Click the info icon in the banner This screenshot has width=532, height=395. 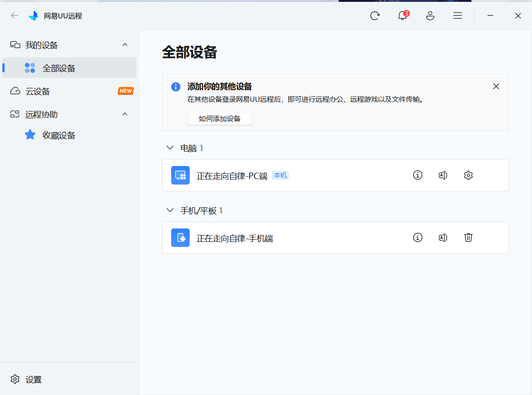pyautogui.click(x=176, y=87)
